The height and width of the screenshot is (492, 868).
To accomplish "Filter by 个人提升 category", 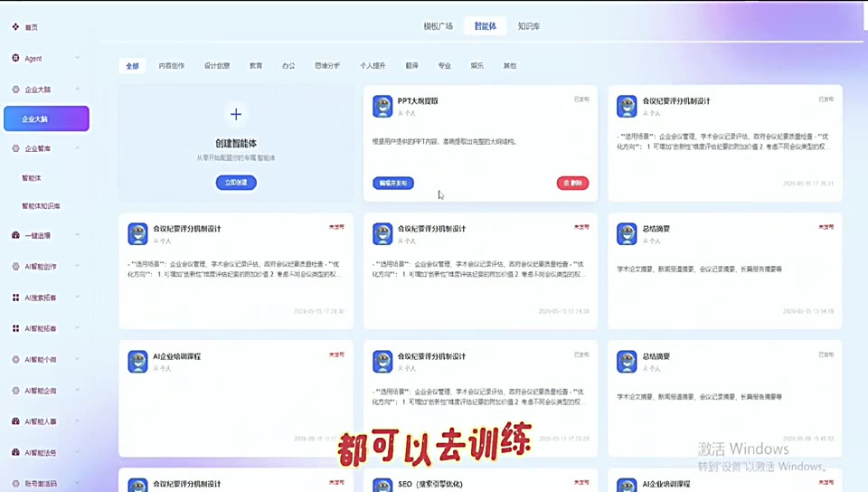I will point(373,65).
